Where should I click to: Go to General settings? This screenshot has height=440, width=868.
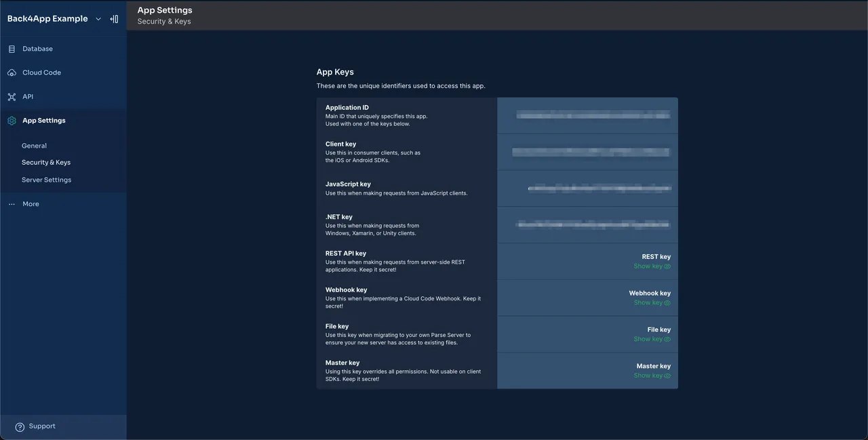click(x=34, y=145)
